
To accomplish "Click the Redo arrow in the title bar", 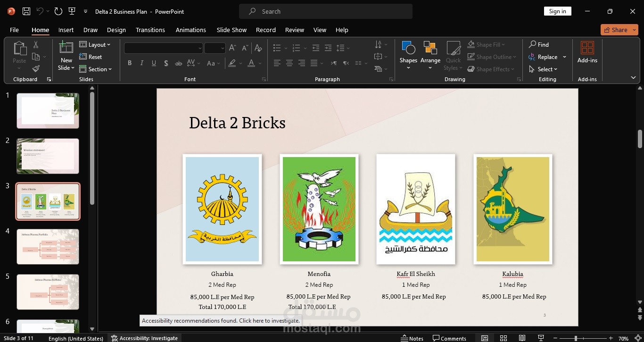I will click(x=58, y=11).
